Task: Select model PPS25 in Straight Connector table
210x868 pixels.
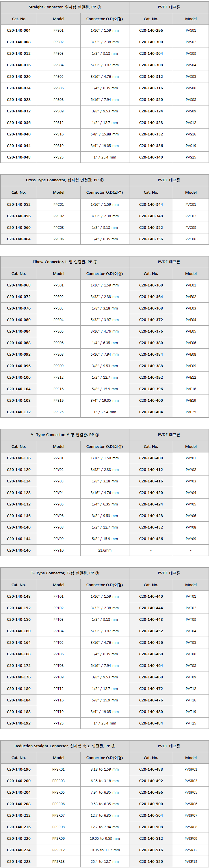Action: [x=58, y=157]
